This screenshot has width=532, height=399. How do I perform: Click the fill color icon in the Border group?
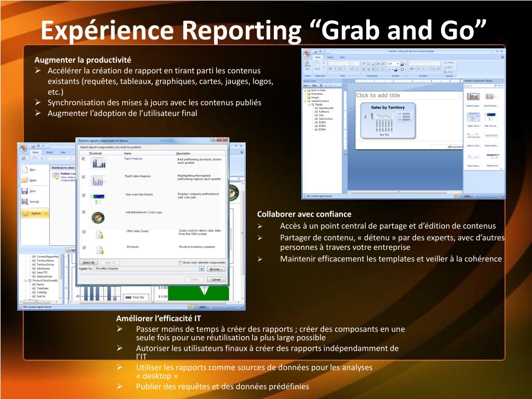click(x=403, y=64)
